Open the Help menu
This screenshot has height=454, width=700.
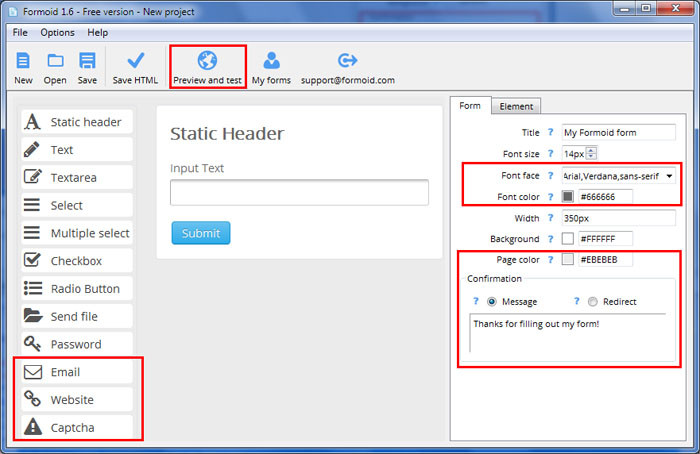click(x=97, y=33)
